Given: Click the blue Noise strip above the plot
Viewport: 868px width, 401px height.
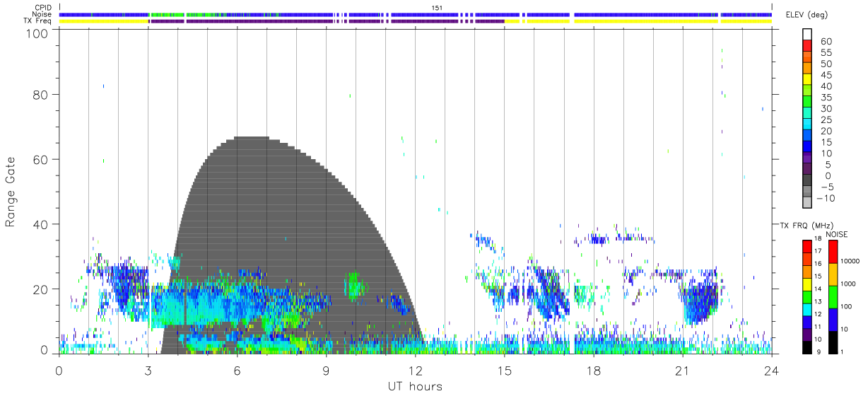Looking at the screenshot, I should pyautogui.click(x=416, y=14).
